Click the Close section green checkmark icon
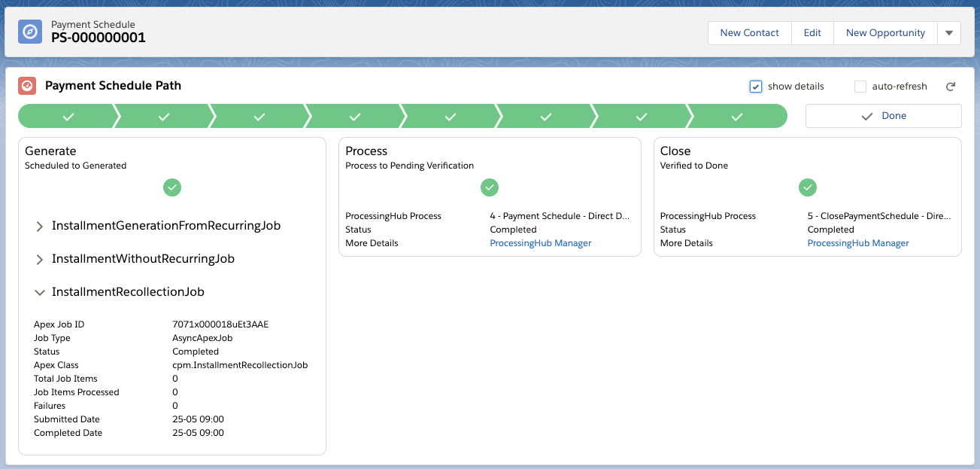The width and height of the screenshot is (980, 469). 808,187
